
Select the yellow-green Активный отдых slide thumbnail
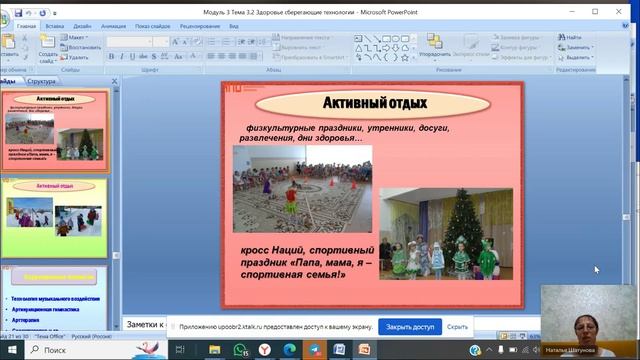point(54,218)
